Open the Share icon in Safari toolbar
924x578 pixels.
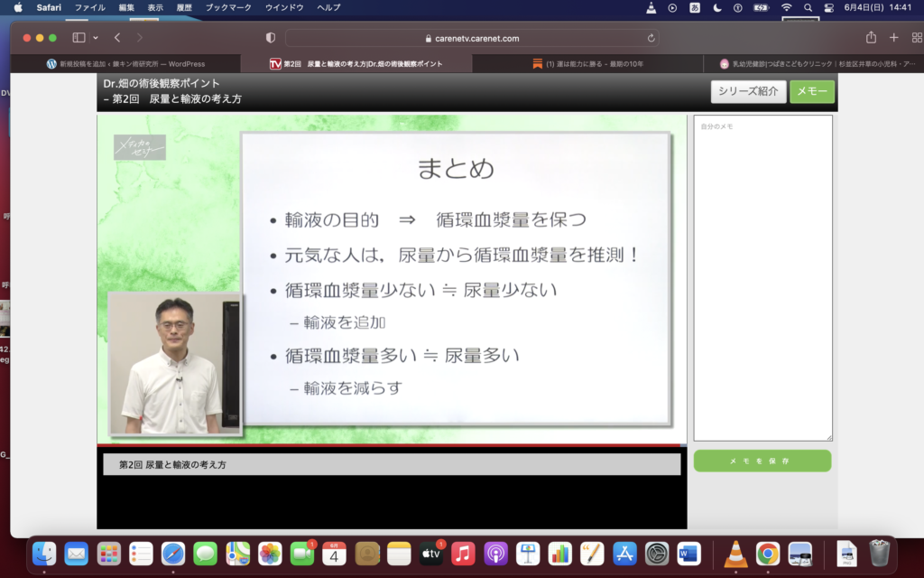click(871, 38)
